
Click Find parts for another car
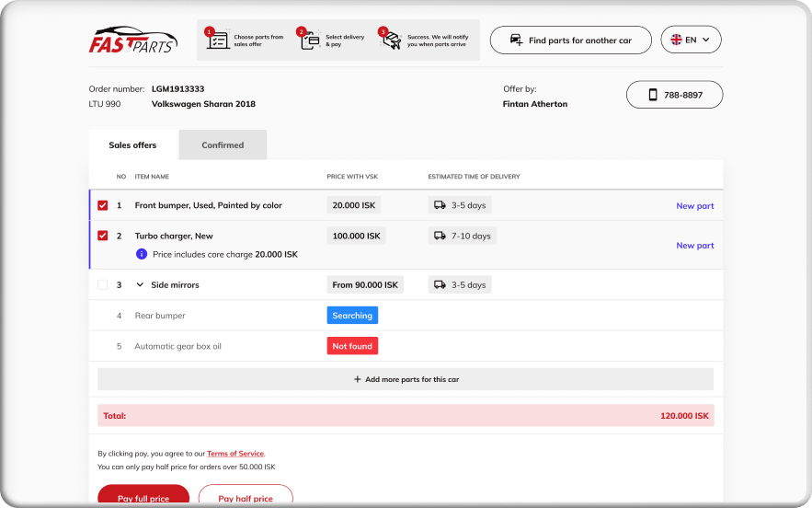tap(570, 40)
